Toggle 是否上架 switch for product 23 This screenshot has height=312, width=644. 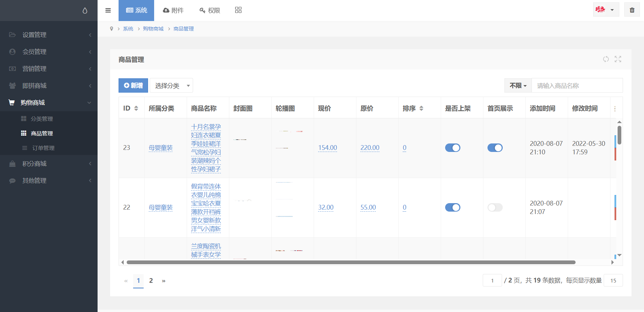453,148
